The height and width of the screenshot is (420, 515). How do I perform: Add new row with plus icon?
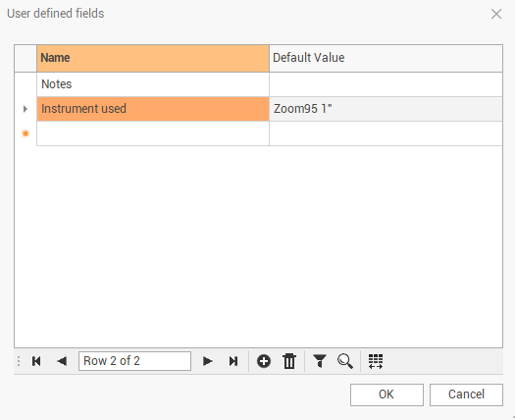(264, 361)
